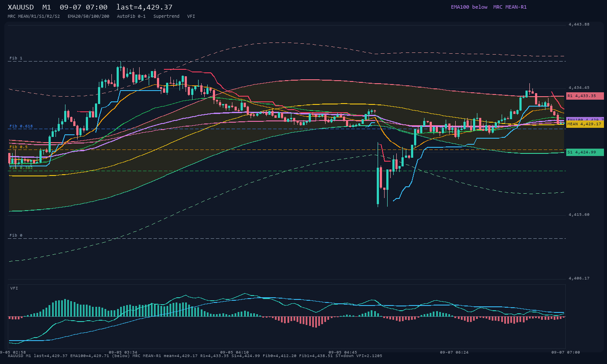Screen dimensions: 607x364
Task: Click the 09-05 04:45 time axis label
Action: (343, 352)
